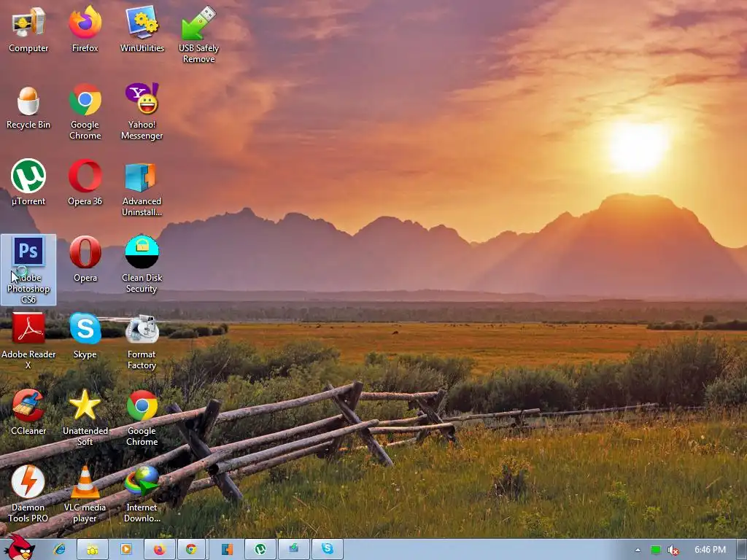Select the VLC media player shortcut
Image resolution: width=747 pixels, height=560 pixels.
click(x=85, y=495)
